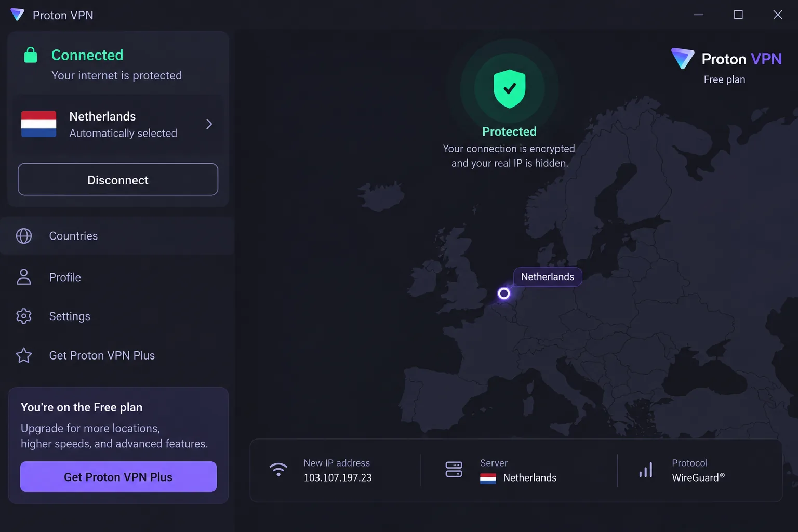
Task: Click the Free plan label under the logo
Action: (x=724, y=79)
